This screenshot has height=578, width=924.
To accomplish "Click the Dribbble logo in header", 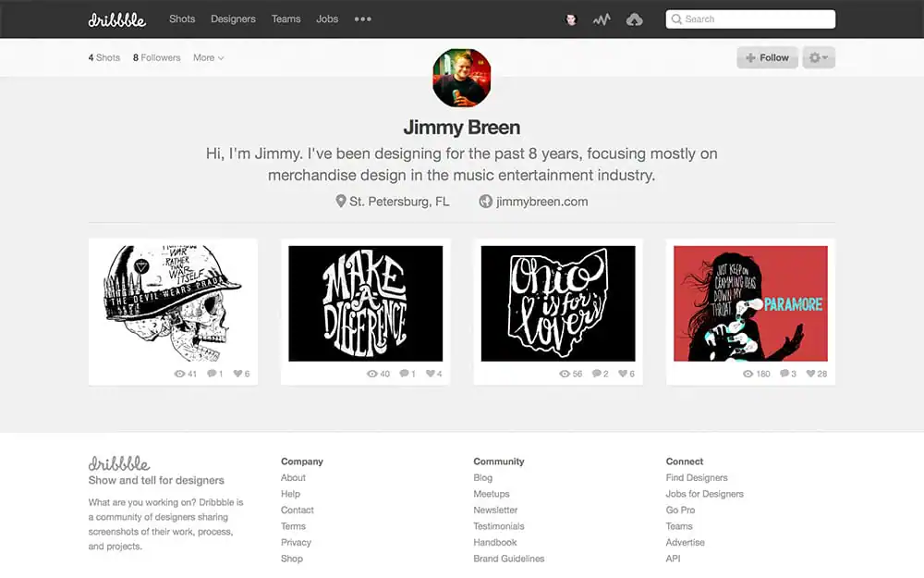I will (x=116, y=19).
